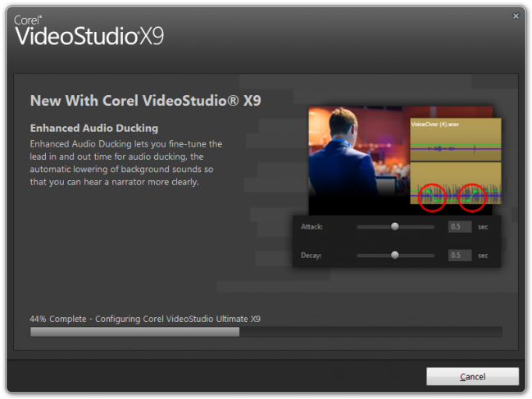This screenshot has width=532, height=399.
Task: Cancel the VideoStudio installation
Action: 472,376
